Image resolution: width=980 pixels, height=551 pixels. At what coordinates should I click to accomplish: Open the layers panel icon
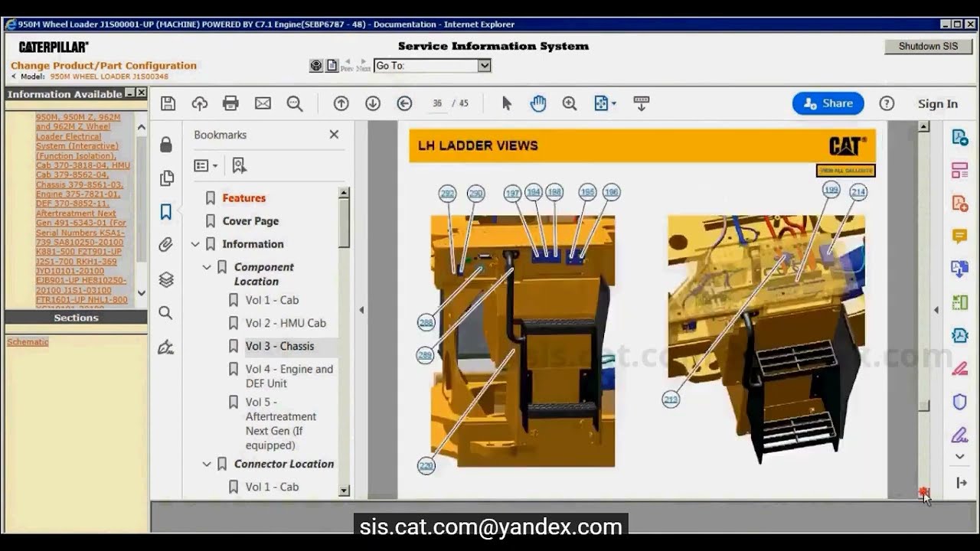(x=166, y=279)
